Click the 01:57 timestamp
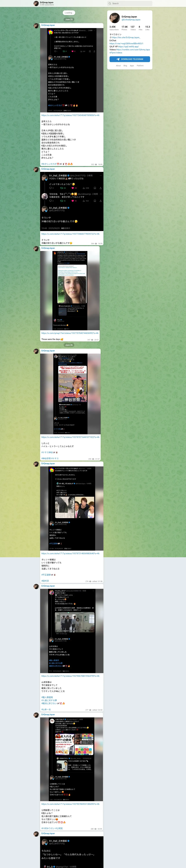Screen dimensions: 186x868 click(97, 459)
